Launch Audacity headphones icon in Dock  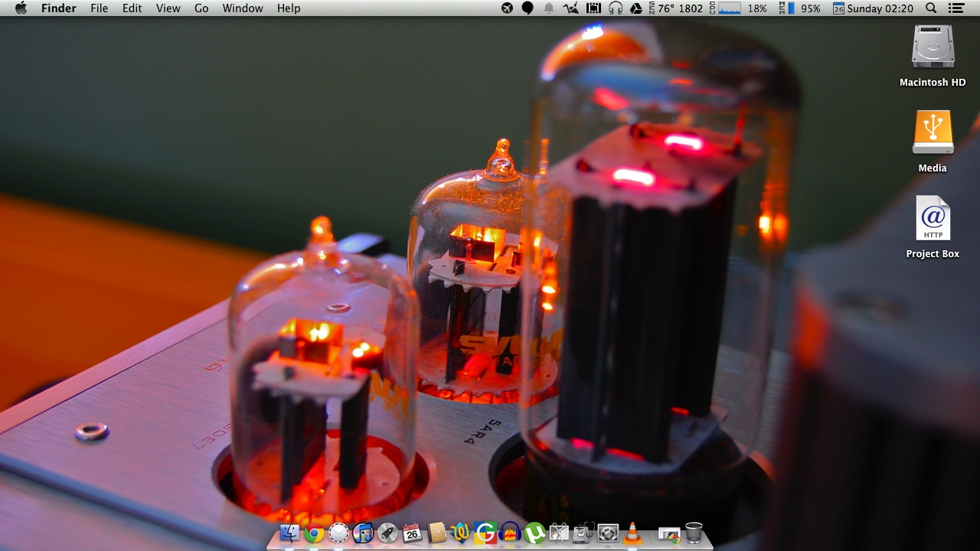tap(510, 533)
